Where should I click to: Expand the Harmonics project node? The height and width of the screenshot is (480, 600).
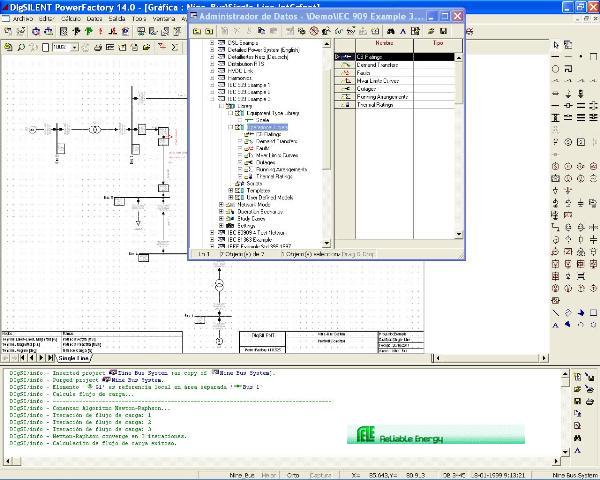(212, 78)
